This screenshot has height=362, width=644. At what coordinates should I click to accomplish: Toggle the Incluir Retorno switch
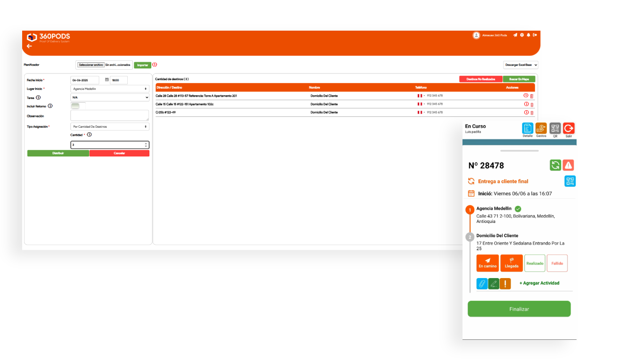click(75, 106)
